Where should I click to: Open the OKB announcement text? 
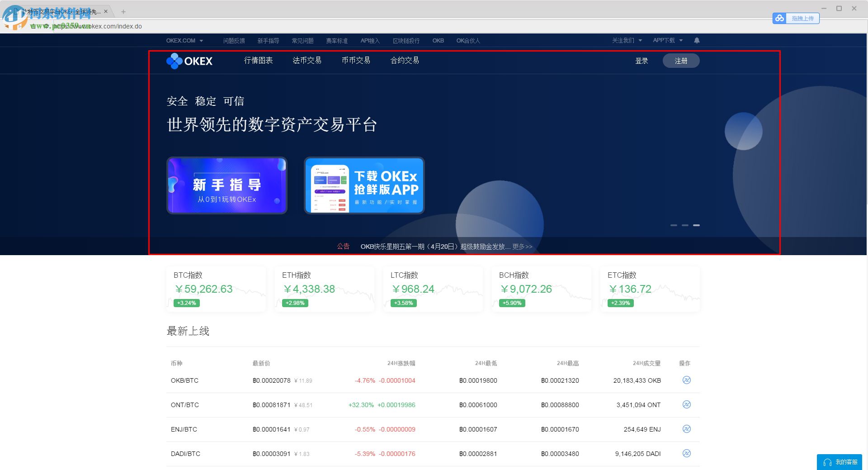click(435, 247)
